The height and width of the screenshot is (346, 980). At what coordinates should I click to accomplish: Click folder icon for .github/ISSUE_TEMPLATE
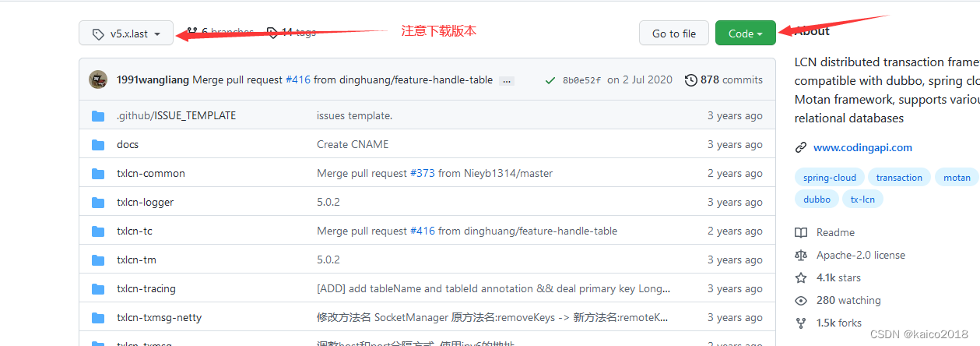pos(98,115)
